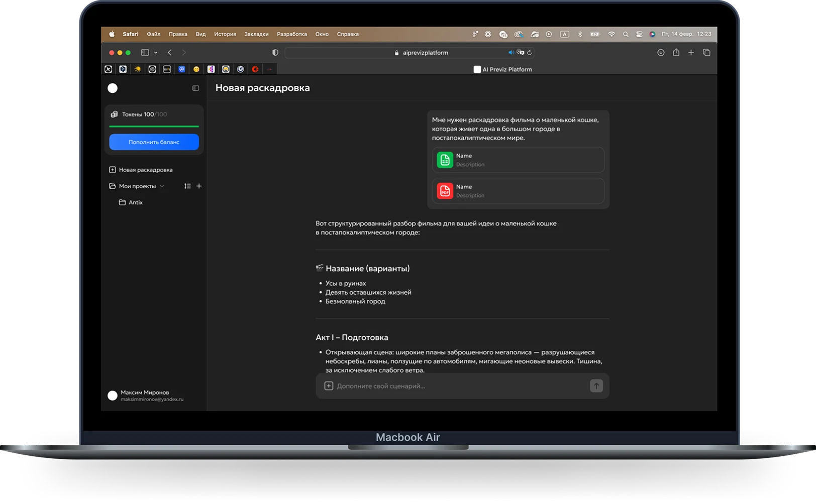Open Safari menu
The width and height of the screenshot is (816, 504).
[130, 34]
